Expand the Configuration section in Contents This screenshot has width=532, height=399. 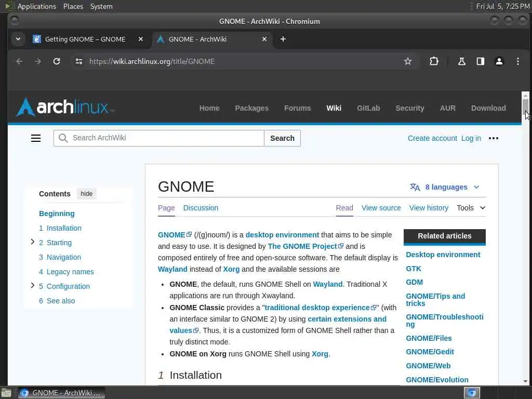coord(33,285)
